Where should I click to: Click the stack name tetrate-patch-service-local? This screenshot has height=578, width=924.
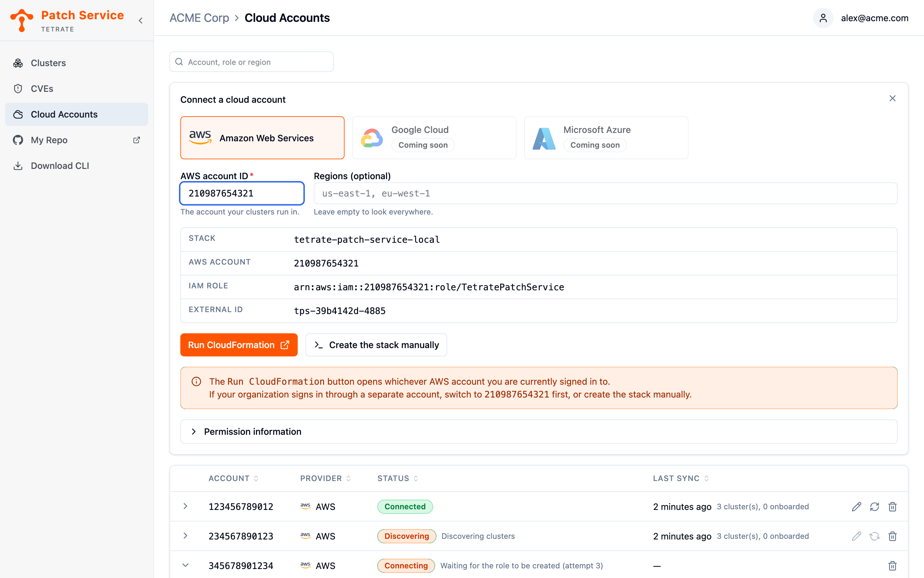pyautogui.click(x=366, y=239)
